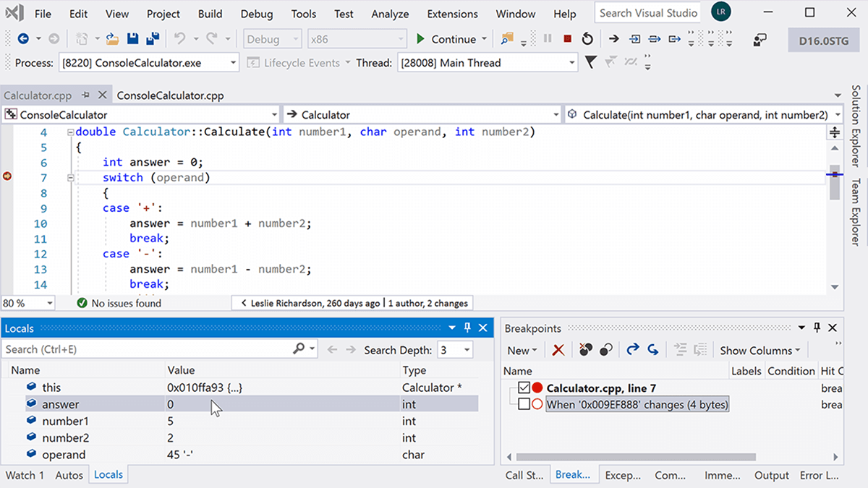Click the Restart debugging icon

(587, 39)
